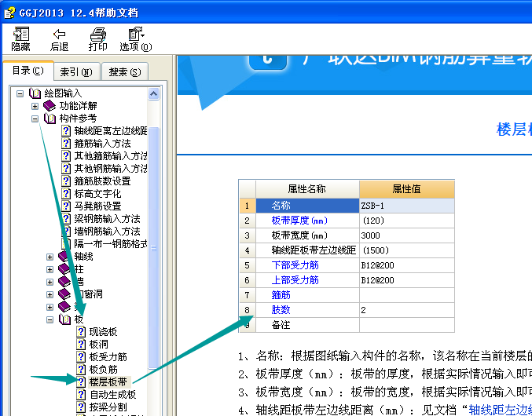Open the 上部受力筋 property link
Screen dimensions: 532x416
295,280
